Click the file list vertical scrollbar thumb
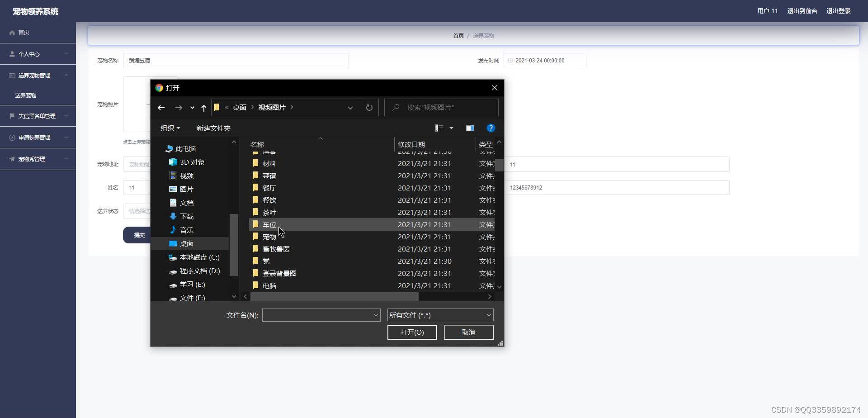 coord(499,165)
